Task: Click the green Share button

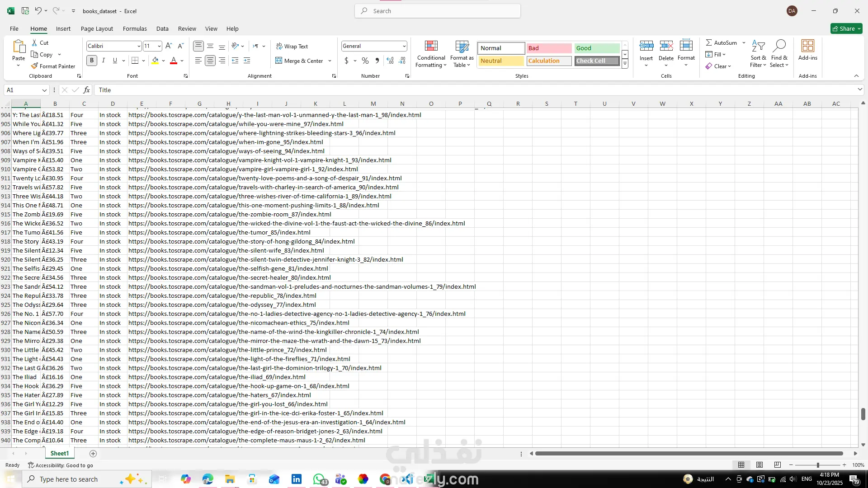Action: click(x=846, y=28)
